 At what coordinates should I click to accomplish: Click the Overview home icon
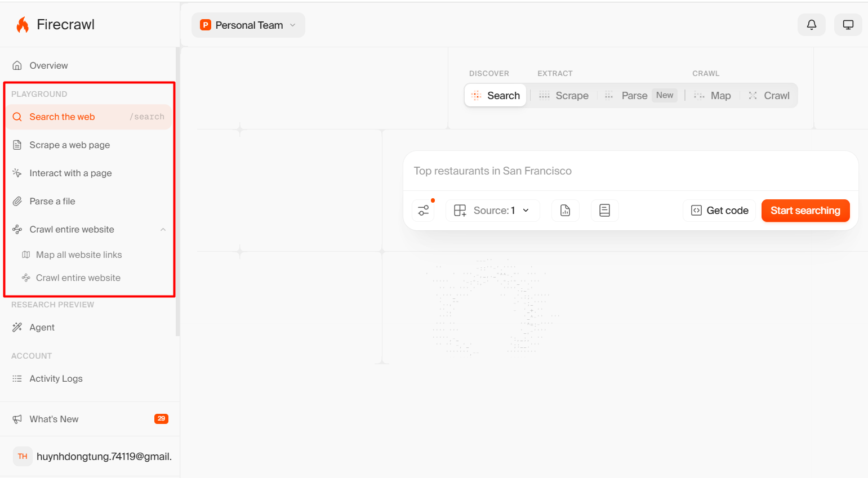(x=17, y=65)
